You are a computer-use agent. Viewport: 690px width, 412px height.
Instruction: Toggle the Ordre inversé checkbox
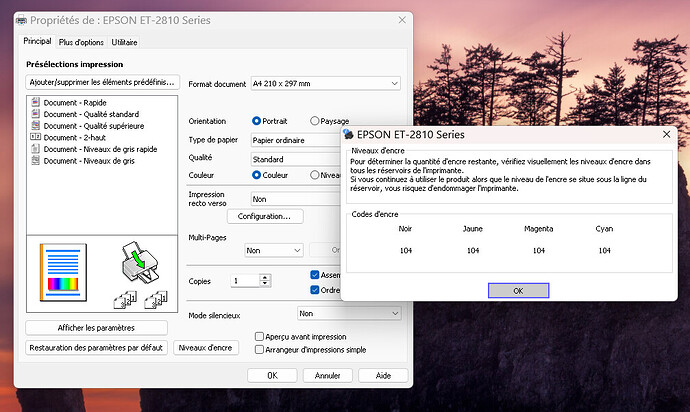point(315,290)
